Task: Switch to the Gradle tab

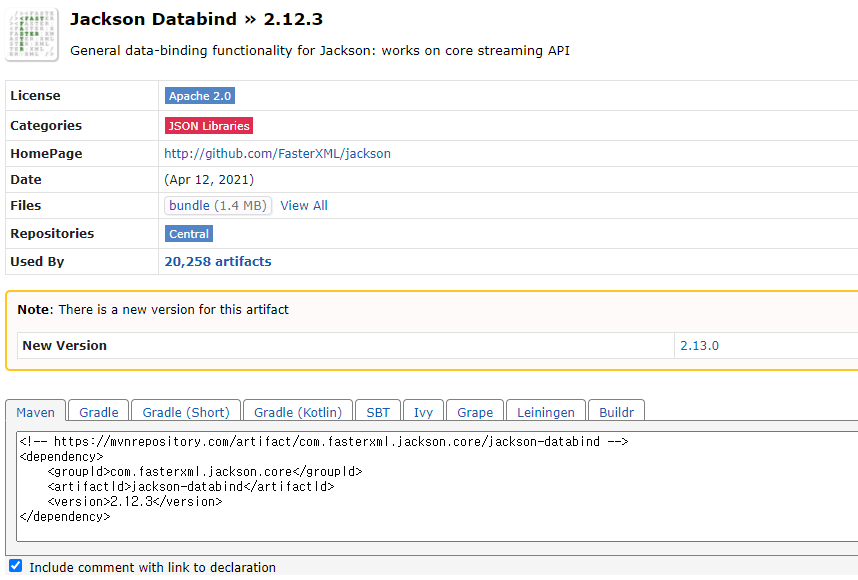Action: tap(98, 412)
